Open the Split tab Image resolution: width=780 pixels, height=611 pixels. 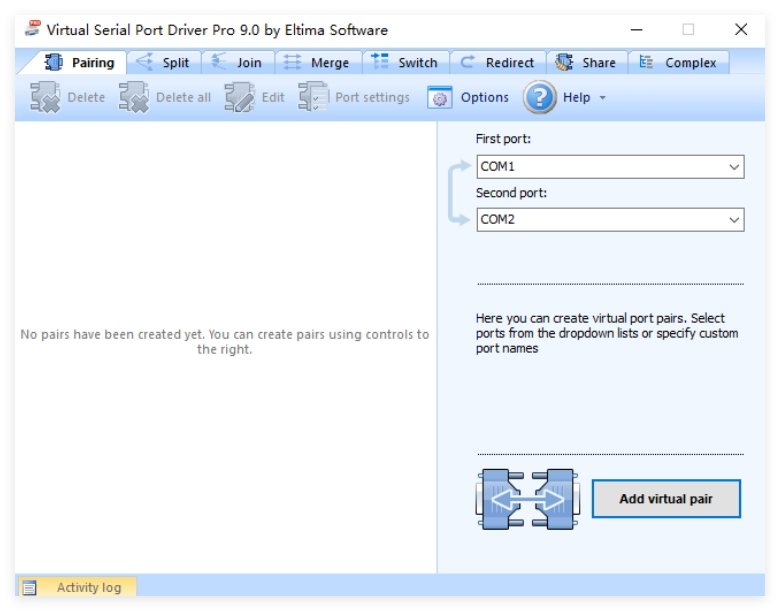tap(164, 63)
